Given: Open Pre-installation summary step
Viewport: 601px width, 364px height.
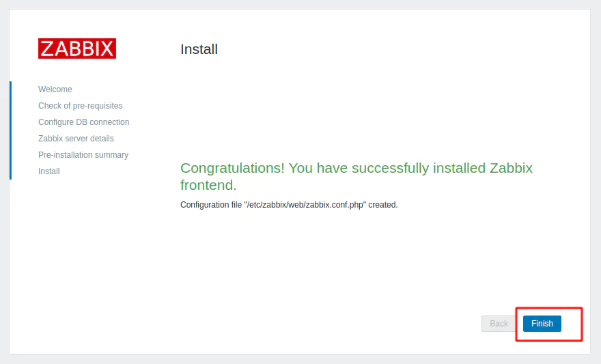Looking at the screenshot, I should (83, 155).
